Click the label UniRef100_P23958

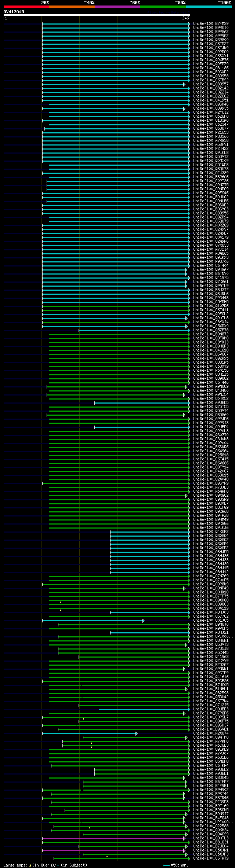click(211, 802)
